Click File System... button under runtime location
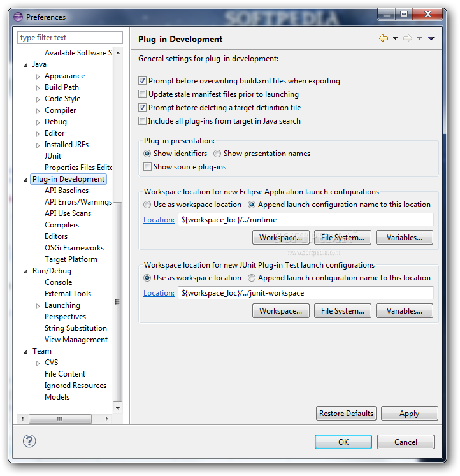 (343, 238)
